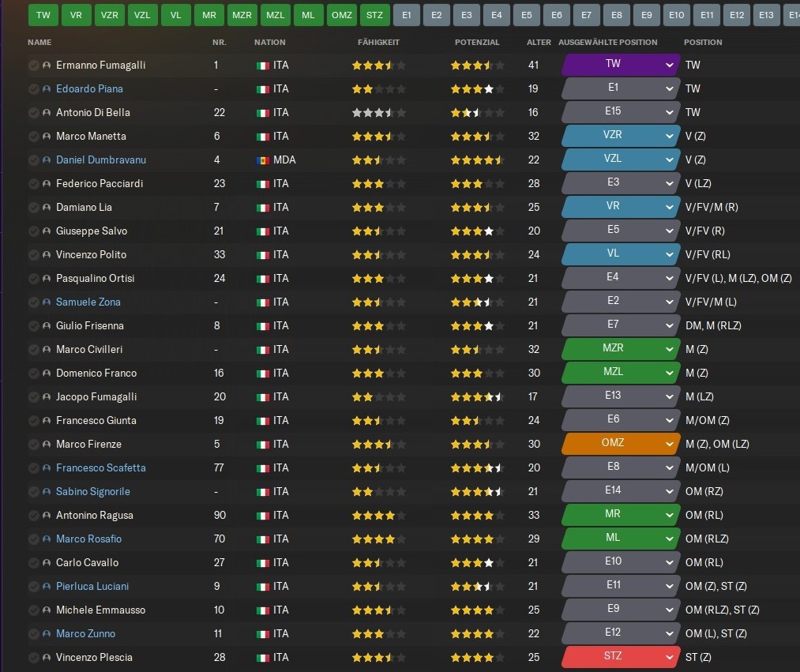Select the E1 substitute tab
The width and height of the screenshot is (800, 672).
point(407,15)
